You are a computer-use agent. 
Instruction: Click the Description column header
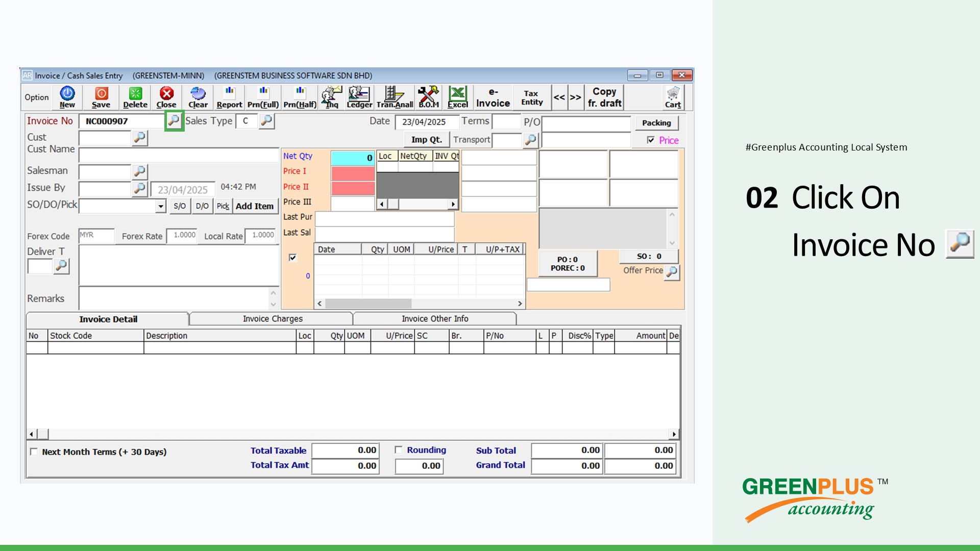coord(220,336)
